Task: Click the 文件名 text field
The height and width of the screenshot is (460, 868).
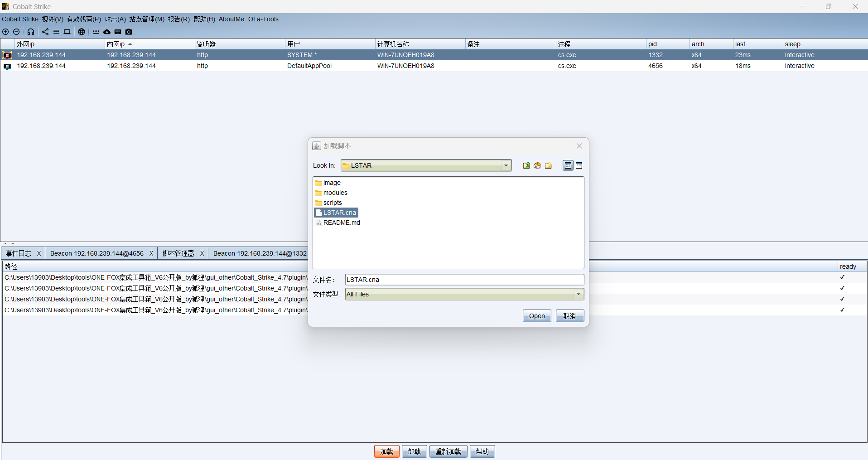Action: tap(464, 280)
